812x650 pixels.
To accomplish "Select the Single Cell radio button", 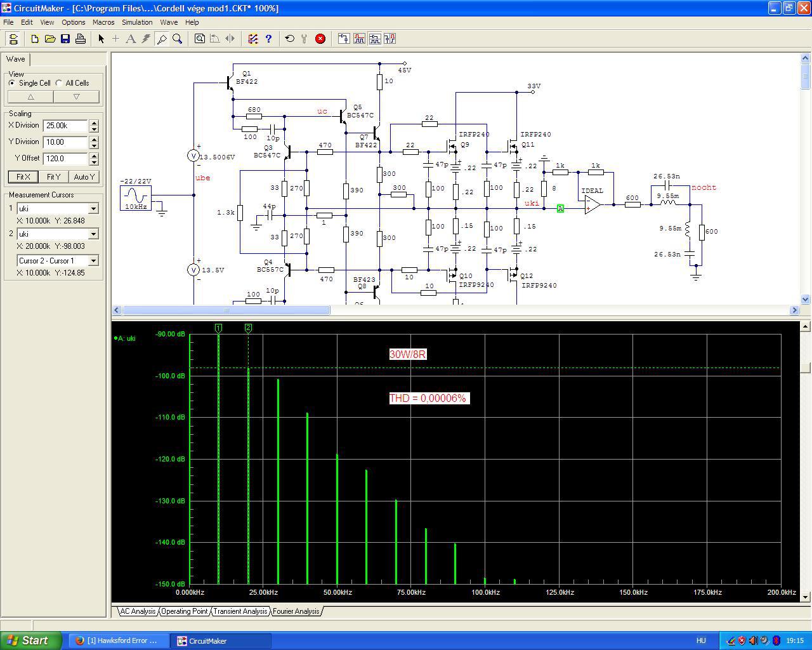I will (12, 83).
